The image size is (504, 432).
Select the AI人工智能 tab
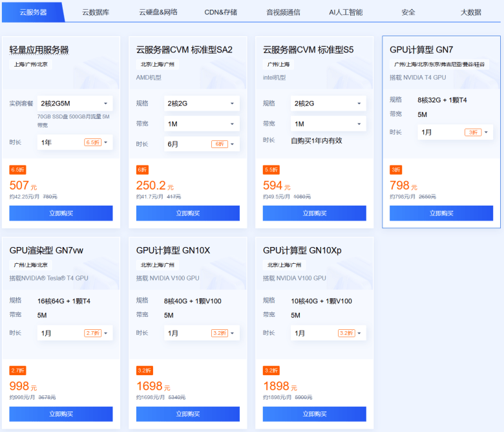pyautogui.click(x=346, y=12)
